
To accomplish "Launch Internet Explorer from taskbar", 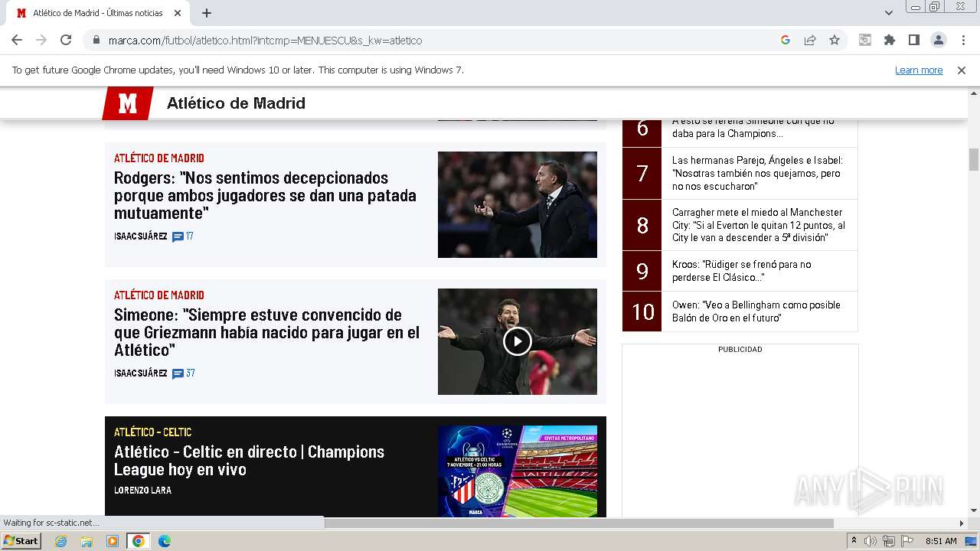I will click(61, 541).
